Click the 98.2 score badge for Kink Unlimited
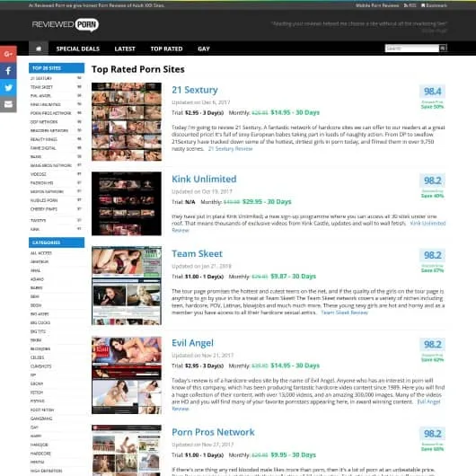 432,181
